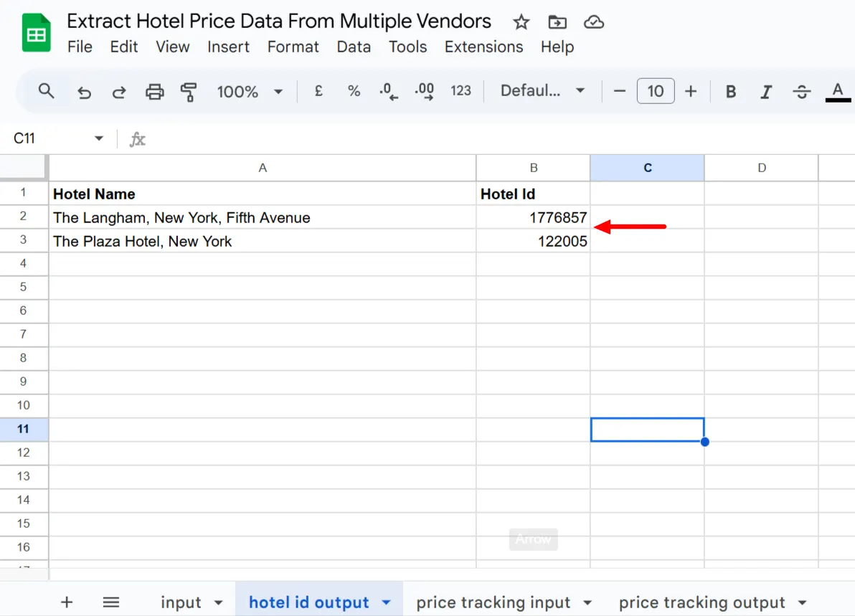Open the Tools menu
The image size is (855, 616).
[407, 47]
